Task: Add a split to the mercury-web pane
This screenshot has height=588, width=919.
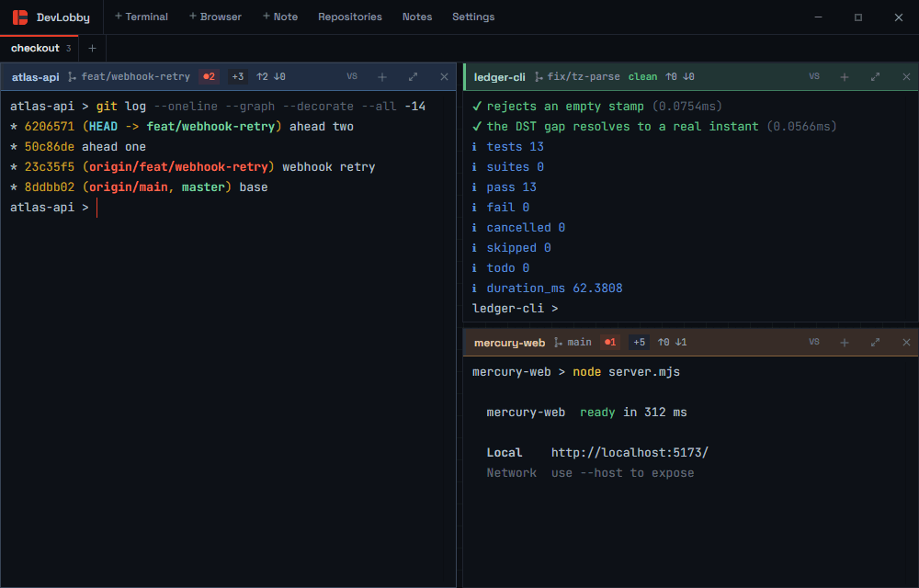Action: point(845,342)
